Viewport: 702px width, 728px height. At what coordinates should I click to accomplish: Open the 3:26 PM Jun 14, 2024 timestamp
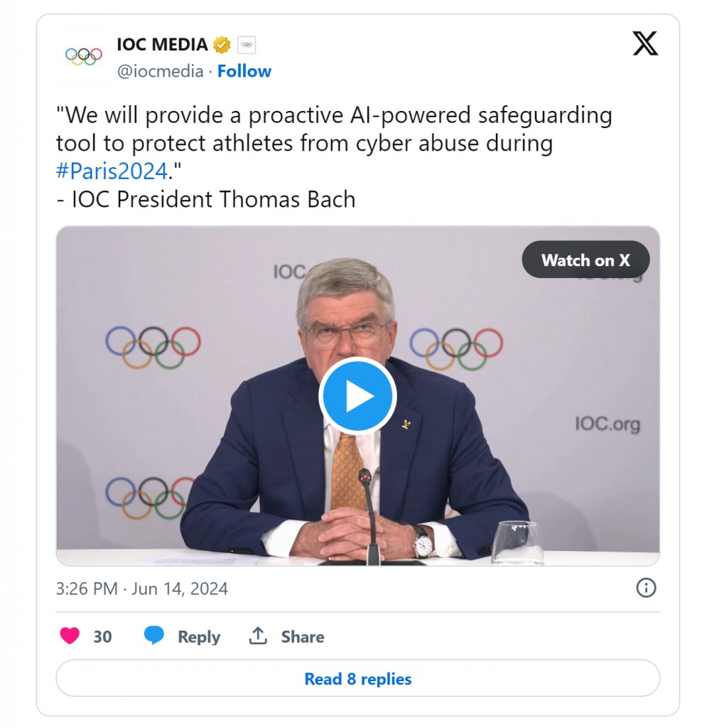(142, 589)
